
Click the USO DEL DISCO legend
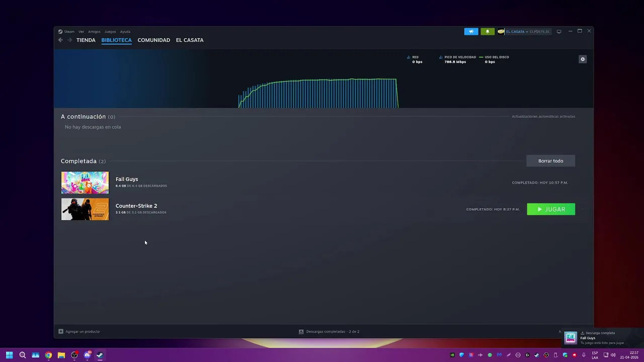494,59
